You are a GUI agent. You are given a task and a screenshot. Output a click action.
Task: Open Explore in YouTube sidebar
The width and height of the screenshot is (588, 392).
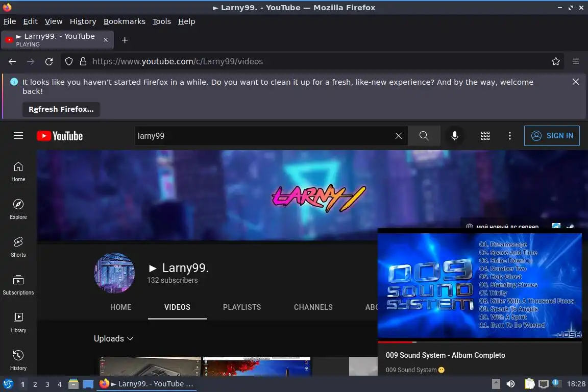point(18,209)
